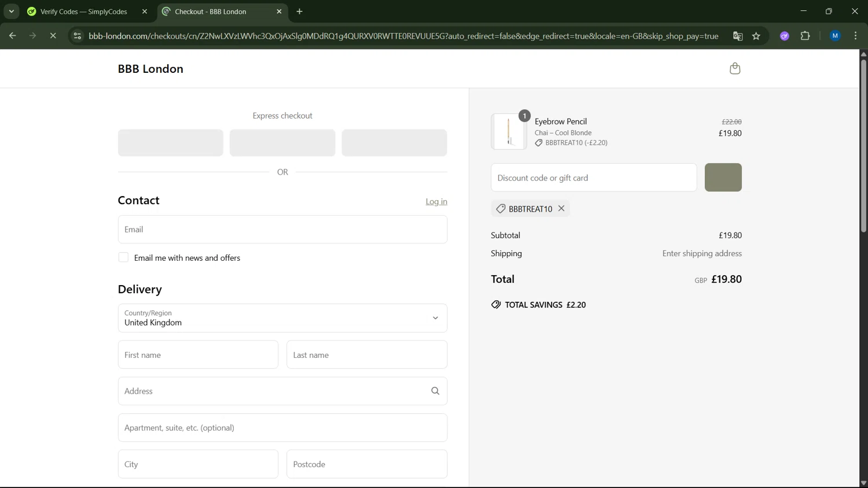
Task: Close the Checkout BBB London tab
Action: [279, 12]
